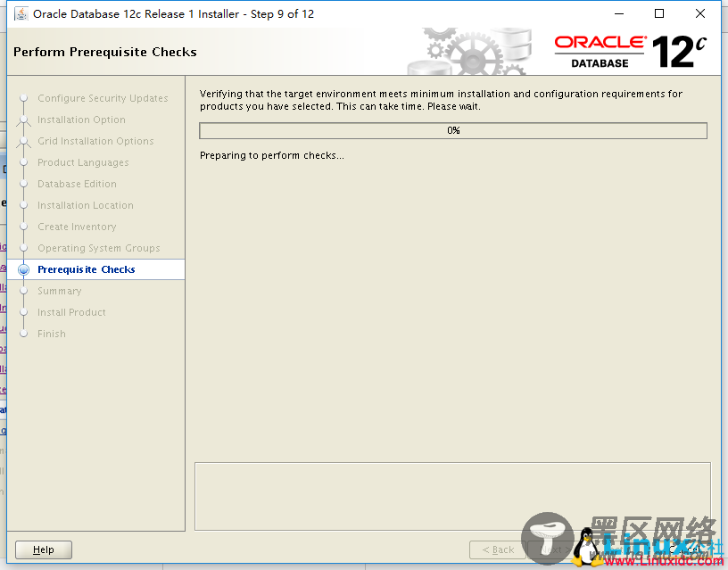728x570 pixels.
Task: Select the Summary step
Action: point(60,291)
